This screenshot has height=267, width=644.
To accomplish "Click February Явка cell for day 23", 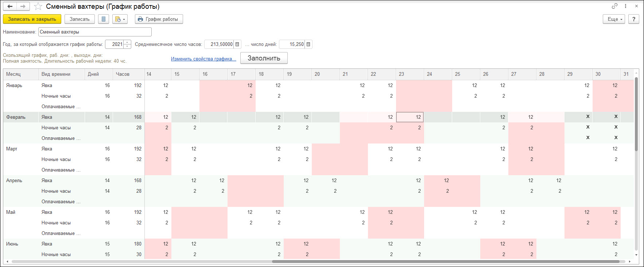I will tap(410, 117).
